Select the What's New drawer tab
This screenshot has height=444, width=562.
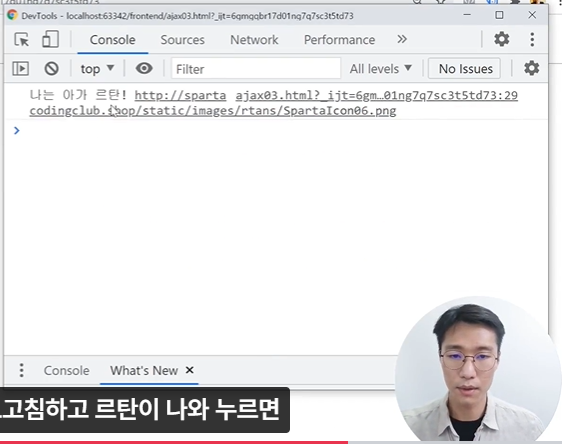click(x=144, y=371)
